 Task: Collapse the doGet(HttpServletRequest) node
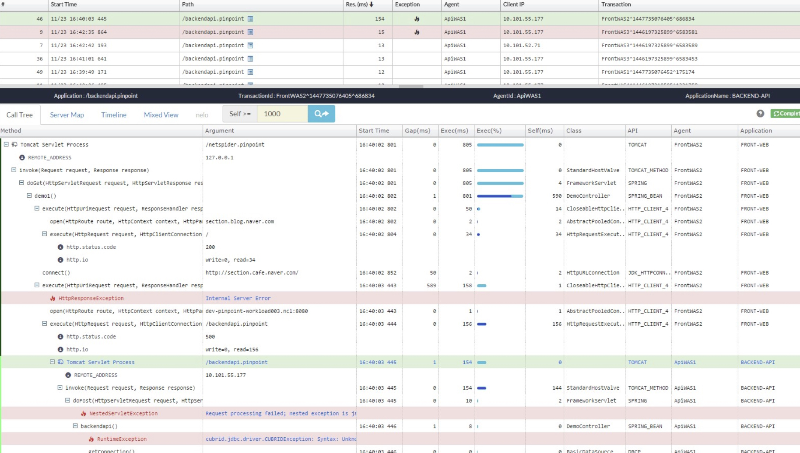(x=21, y=183)
